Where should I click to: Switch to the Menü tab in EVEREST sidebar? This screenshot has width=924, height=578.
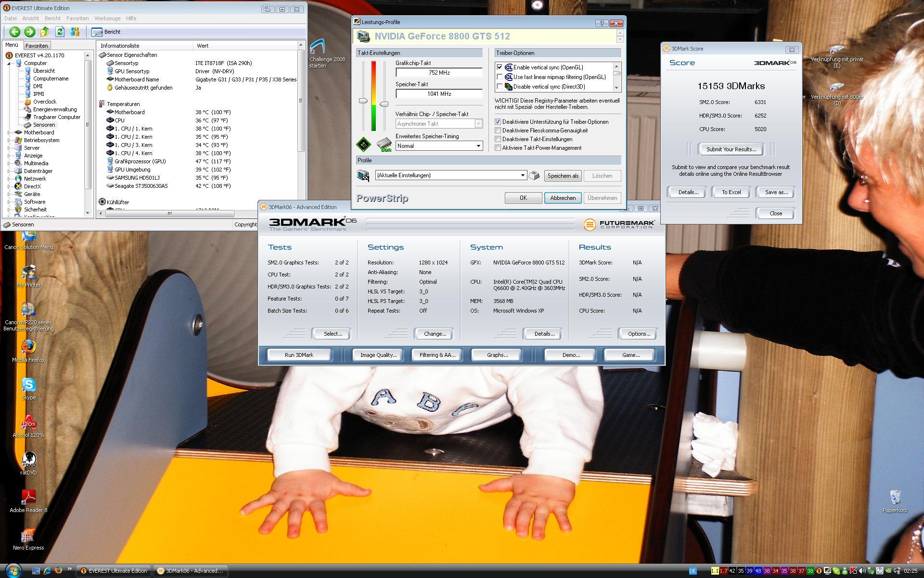(x=12, y=45)
